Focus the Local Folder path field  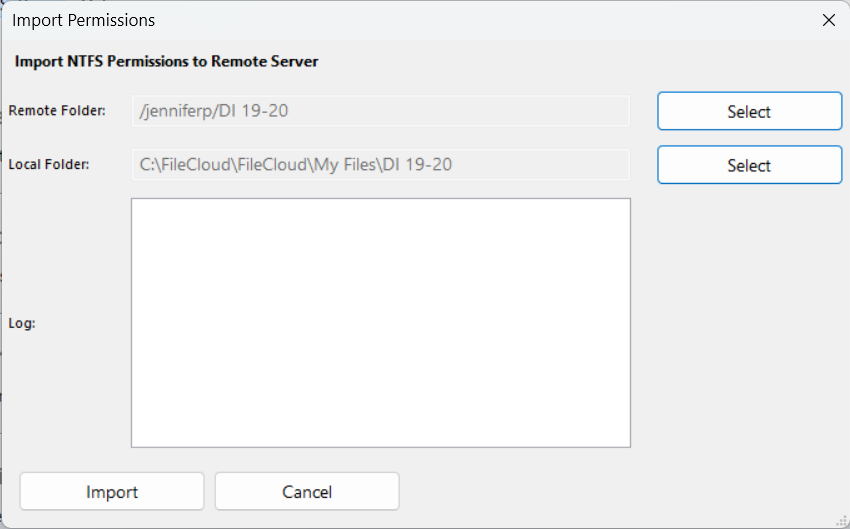click(380, 165)
